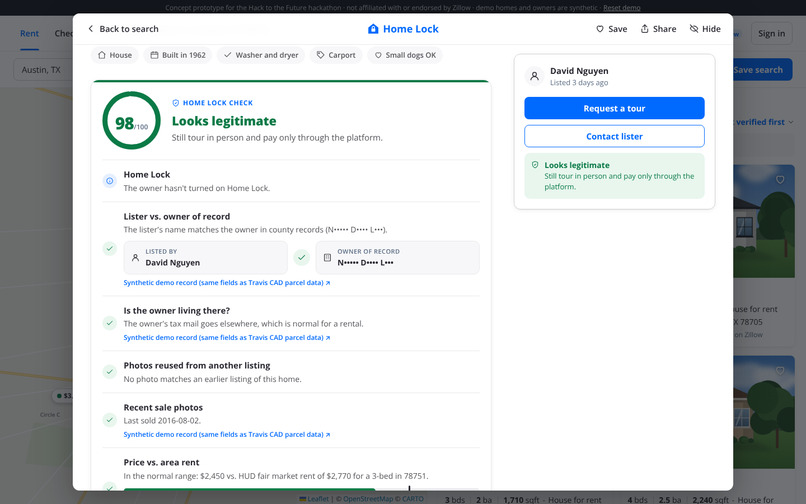Contact the lister
Screen dimensions: 806x504
click(x=614, y=136)
